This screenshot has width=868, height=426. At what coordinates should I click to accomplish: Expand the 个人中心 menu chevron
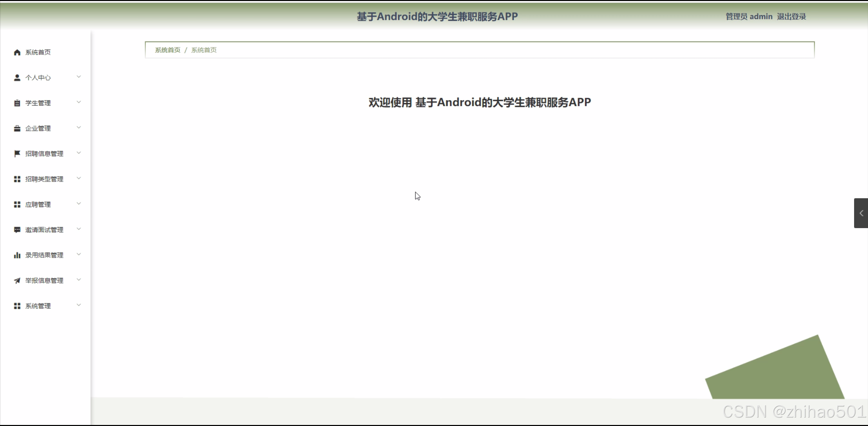(x=79, y=77)
